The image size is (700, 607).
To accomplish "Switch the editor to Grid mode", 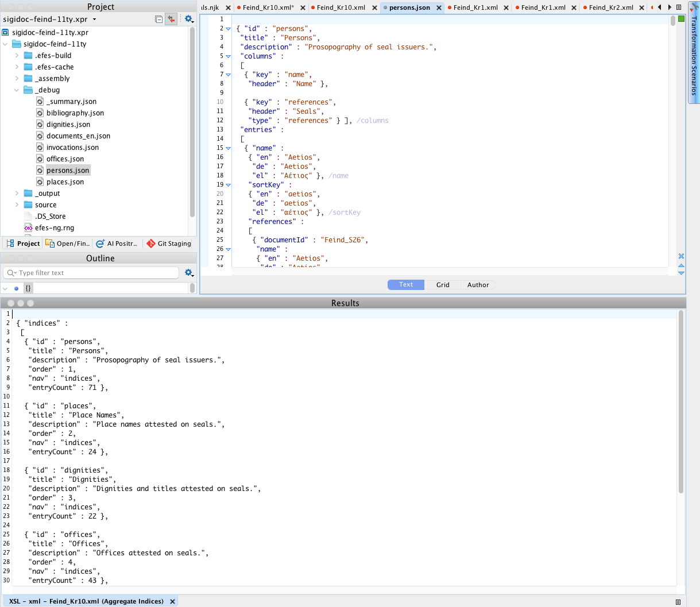I will tap(443, 285).
